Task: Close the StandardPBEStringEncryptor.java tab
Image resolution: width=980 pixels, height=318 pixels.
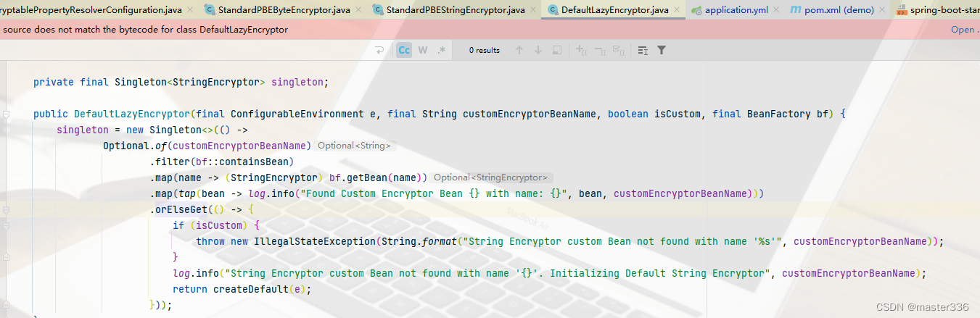Action: 532,10
